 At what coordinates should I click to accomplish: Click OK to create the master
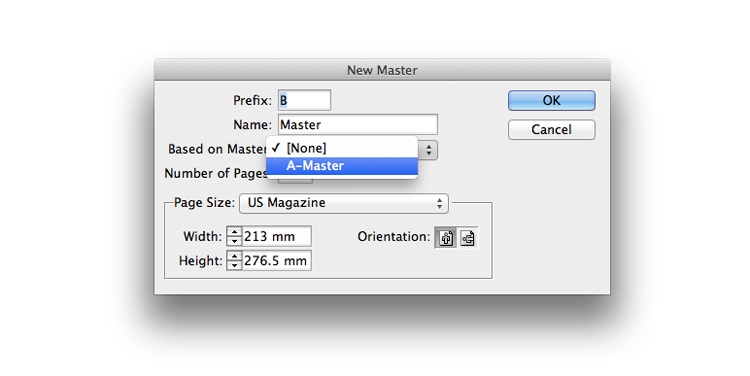[x=551, y=100]
